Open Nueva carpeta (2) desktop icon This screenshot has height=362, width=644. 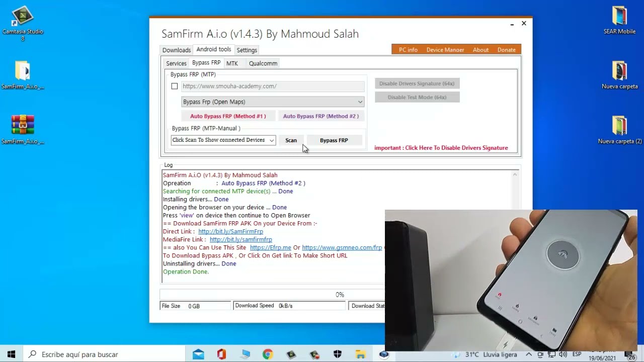619,130
